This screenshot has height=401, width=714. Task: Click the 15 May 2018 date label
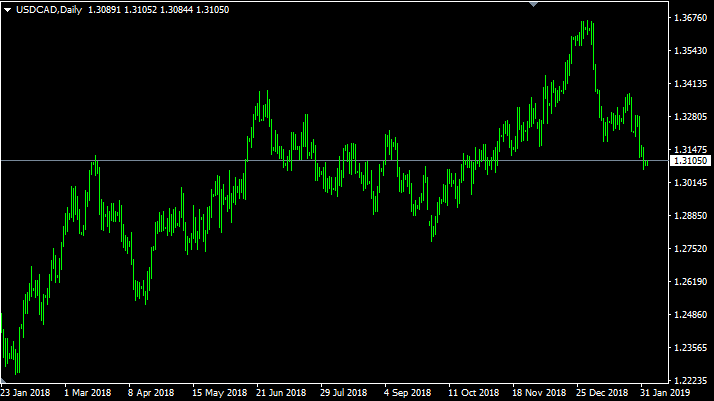click(x=219, y=392)
